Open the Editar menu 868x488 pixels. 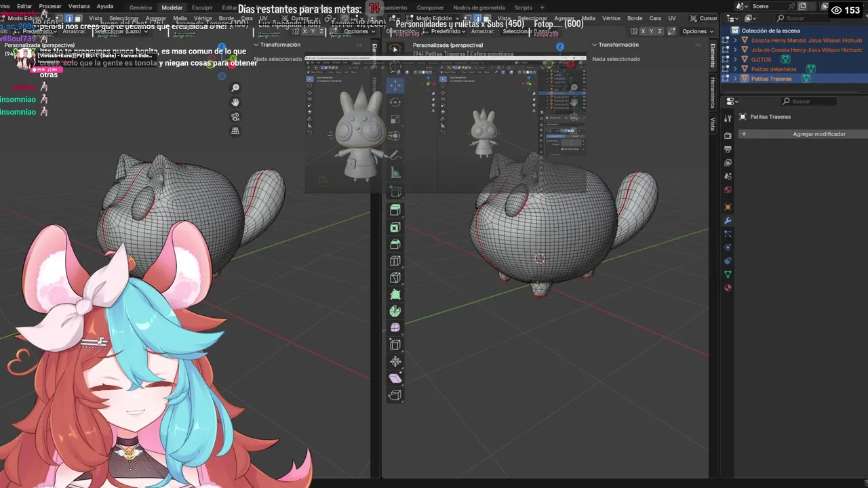[x=24, y=7]
